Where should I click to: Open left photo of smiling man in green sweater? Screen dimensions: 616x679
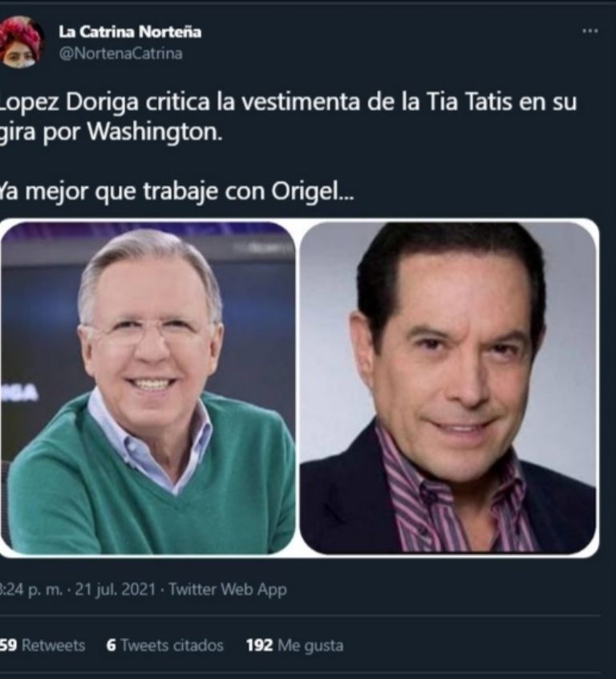point(148,388)
